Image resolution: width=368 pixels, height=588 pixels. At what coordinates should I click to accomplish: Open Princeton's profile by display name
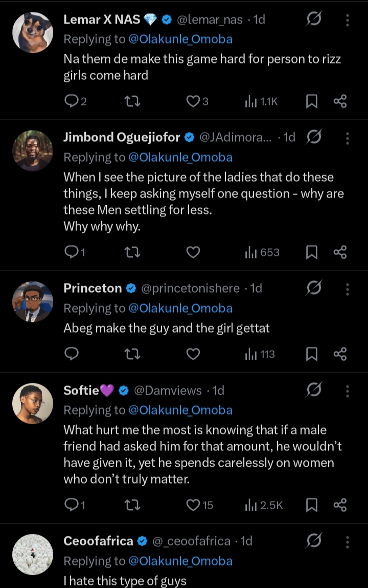pyautogui.click(x=93, y=289)
